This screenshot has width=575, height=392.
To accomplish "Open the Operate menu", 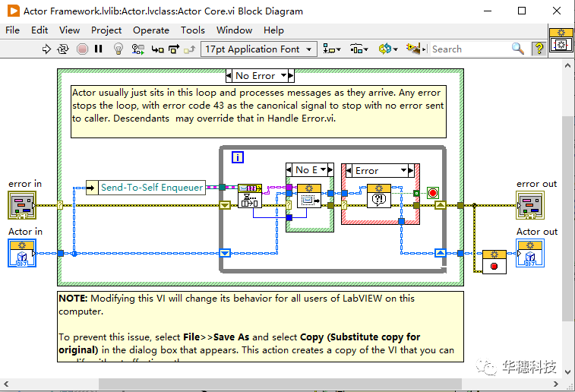I will [151, 30].
